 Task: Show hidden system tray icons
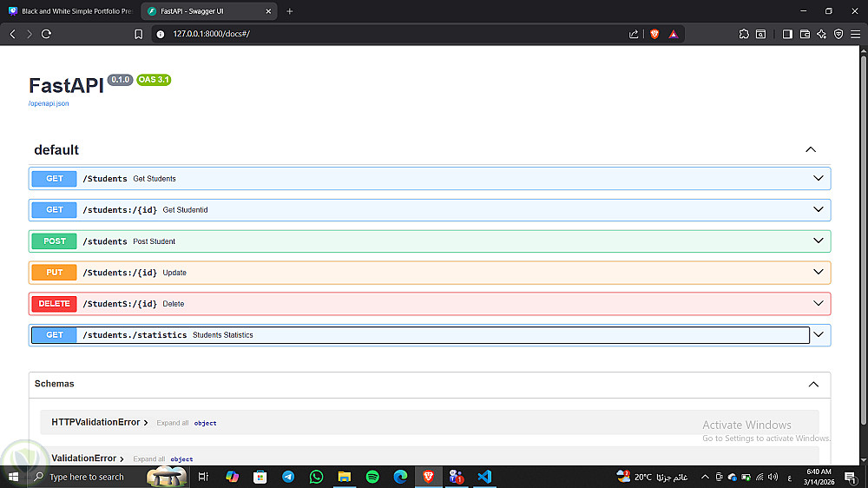[705, 477]
